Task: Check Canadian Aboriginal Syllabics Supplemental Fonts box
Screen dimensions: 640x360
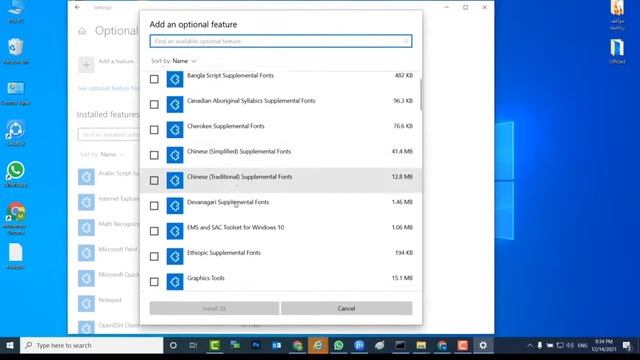Action: coord(154,104)
